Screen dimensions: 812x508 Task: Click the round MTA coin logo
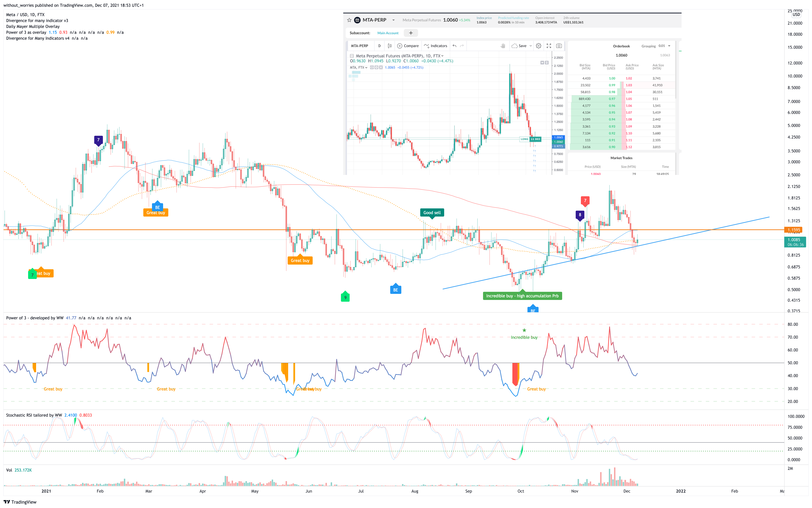pyautogui.click(x=357, y=20)
